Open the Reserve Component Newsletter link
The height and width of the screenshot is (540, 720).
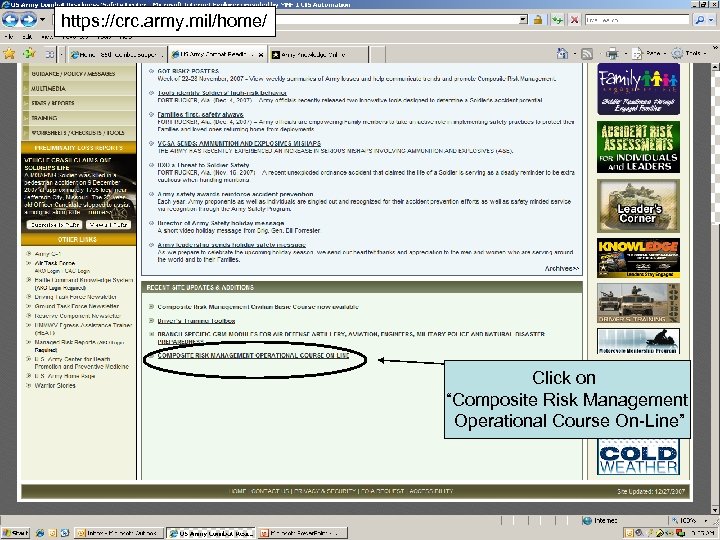point(78,316)
